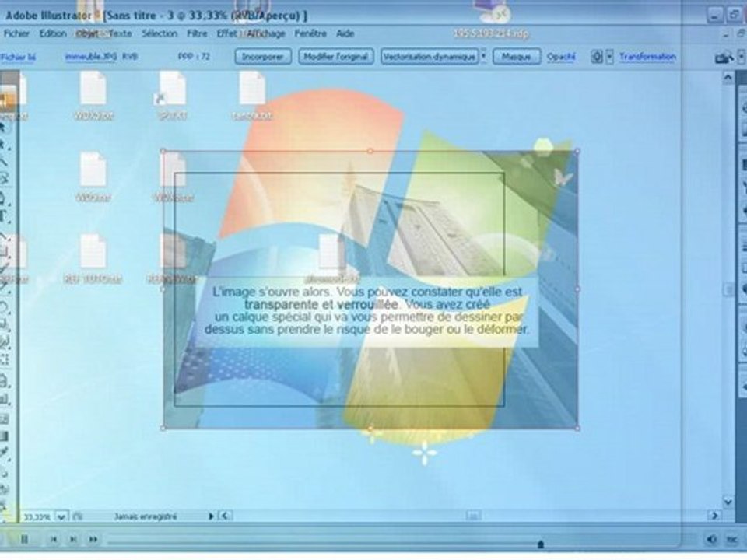This screenshot has width=747, height=560.
Task: Open the Sélection menu
Action: 160,33
